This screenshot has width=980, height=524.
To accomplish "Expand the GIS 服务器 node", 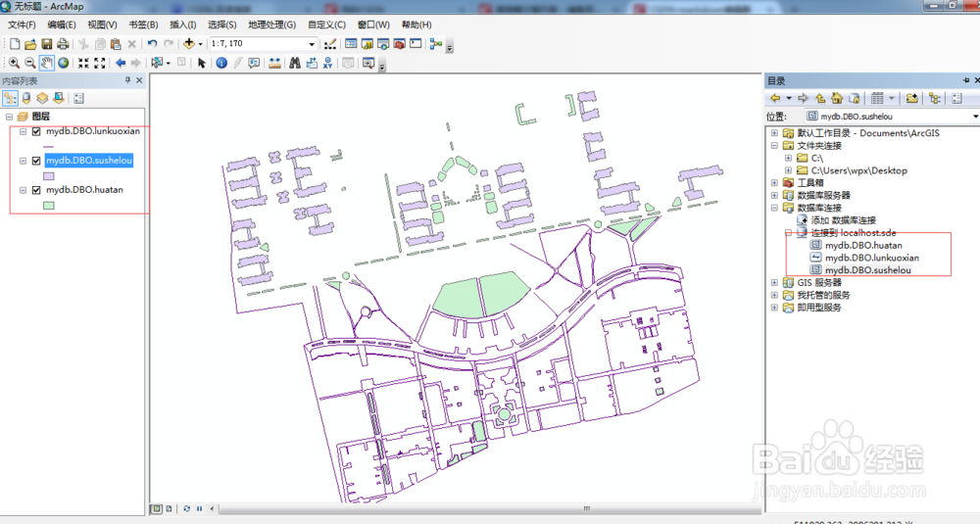I will 774,283.
